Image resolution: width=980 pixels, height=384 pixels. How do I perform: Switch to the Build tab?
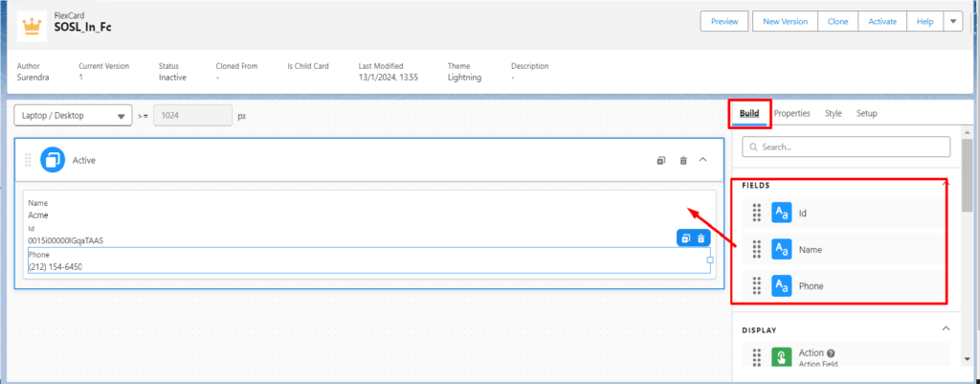749,113
